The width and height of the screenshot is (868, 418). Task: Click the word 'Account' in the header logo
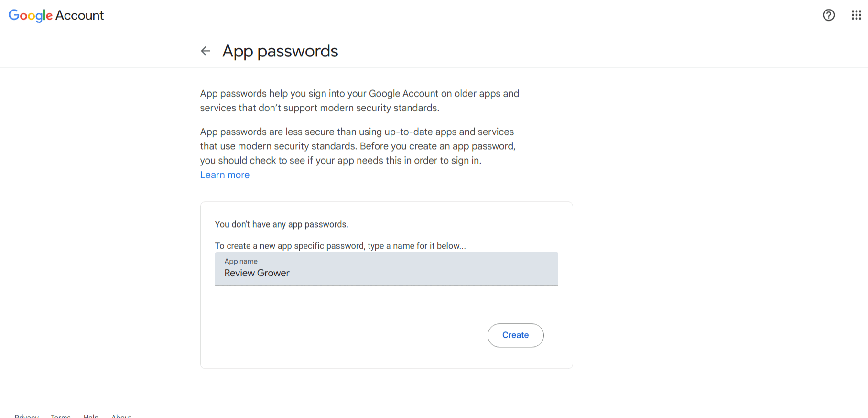pos(79,15)
